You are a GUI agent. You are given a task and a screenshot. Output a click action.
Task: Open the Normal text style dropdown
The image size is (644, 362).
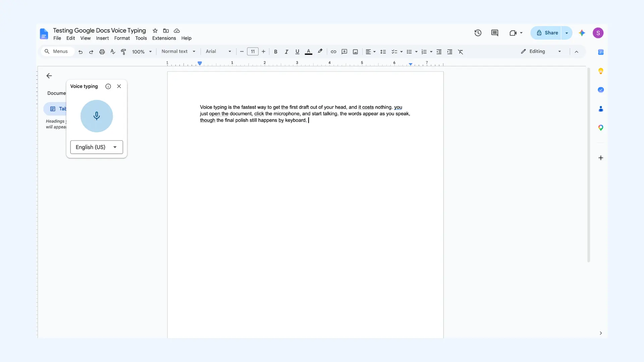[178, 52]
